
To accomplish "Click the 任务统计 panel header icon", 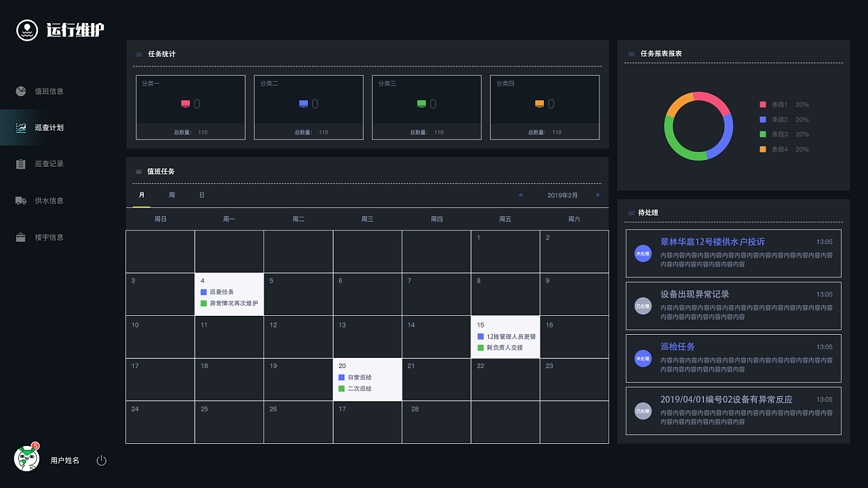I will pyautogui.click(x=139, y=54).
